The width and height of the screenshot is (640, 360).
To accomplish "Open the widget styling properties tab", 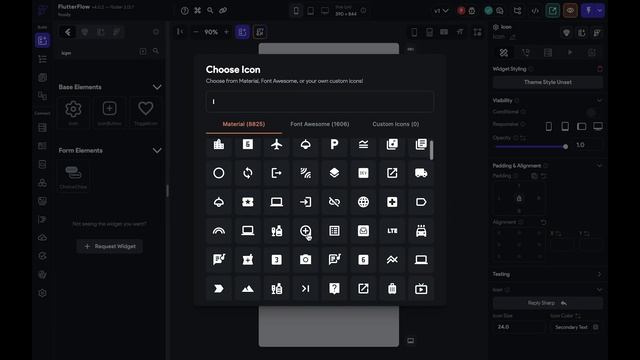I will 504,53.
